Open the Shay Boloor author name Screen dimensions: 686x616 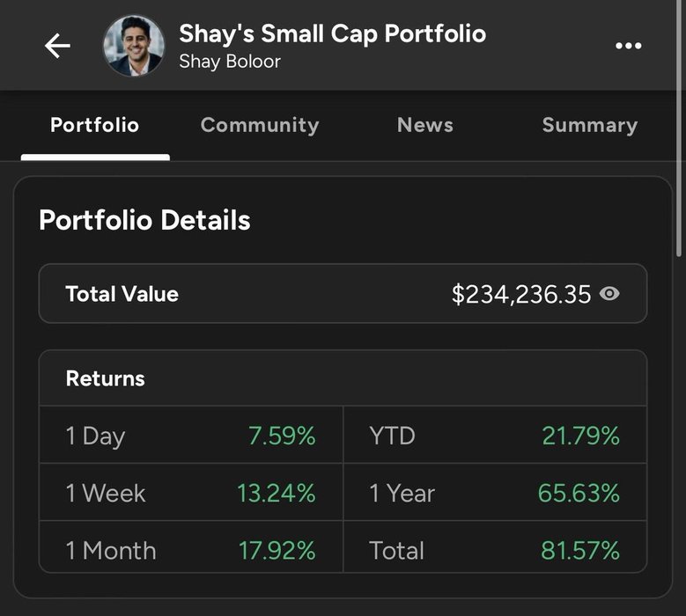[x=230, y=62]
